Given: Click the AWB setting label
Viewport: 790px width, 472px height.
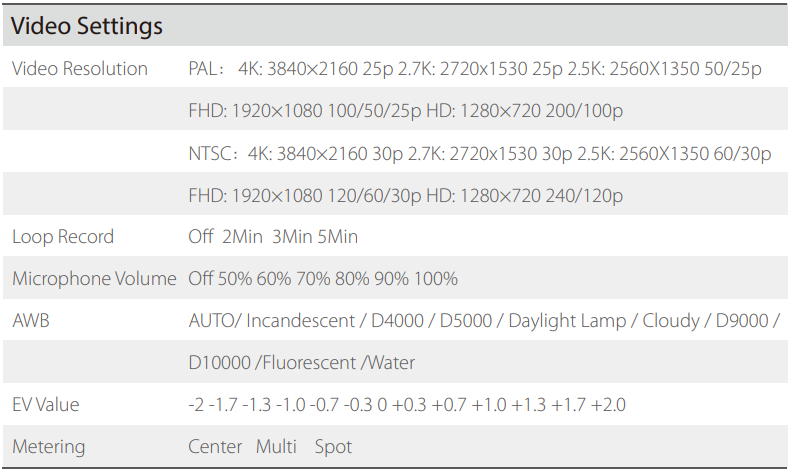Looking at the screenshot, I should click(x=30, y=321).
